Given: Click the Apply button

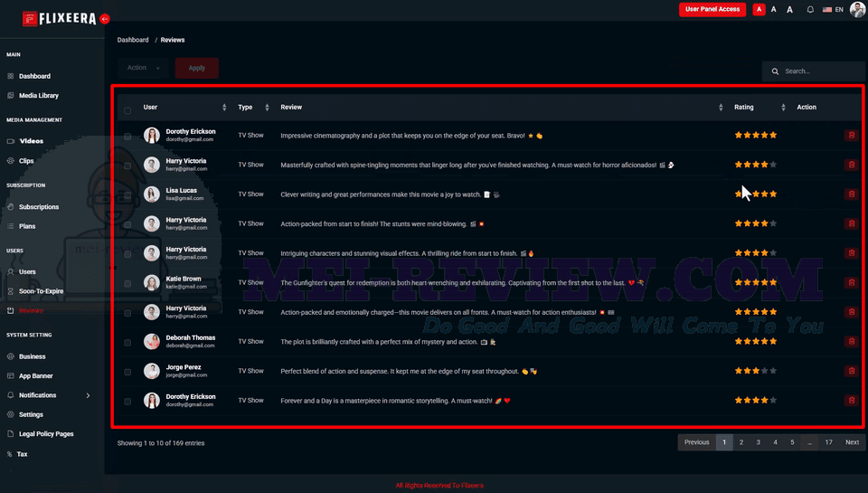Looking at the screenshot, I should pos(196,68).
